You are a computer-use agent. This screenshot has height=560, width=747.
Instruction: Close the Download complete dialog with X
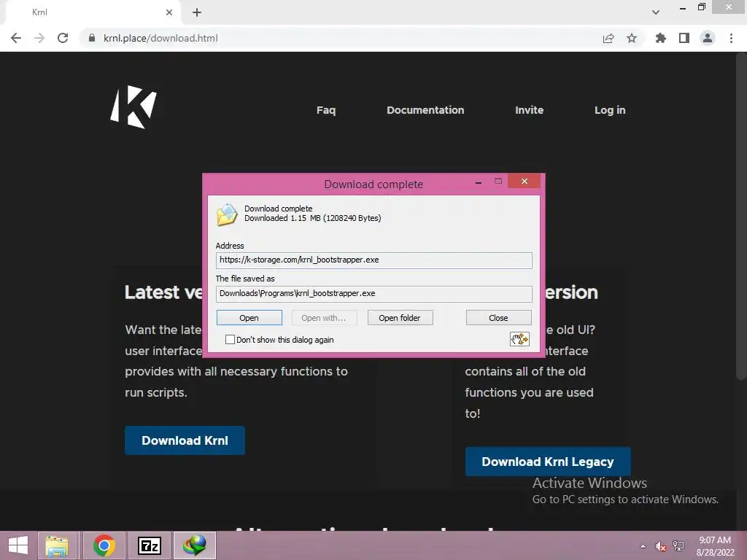tap(524, 181)
